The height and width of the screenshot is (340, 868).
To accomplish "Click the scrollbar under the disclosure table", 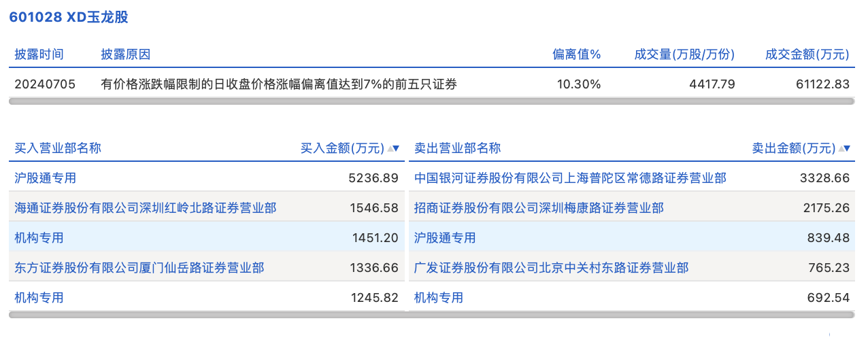I will pyautogui.click(x=431, y=101).
